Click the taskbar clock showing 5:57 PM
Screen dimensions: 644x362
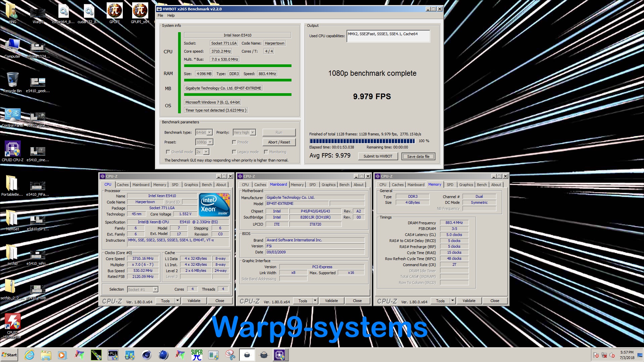pos(627,355)
